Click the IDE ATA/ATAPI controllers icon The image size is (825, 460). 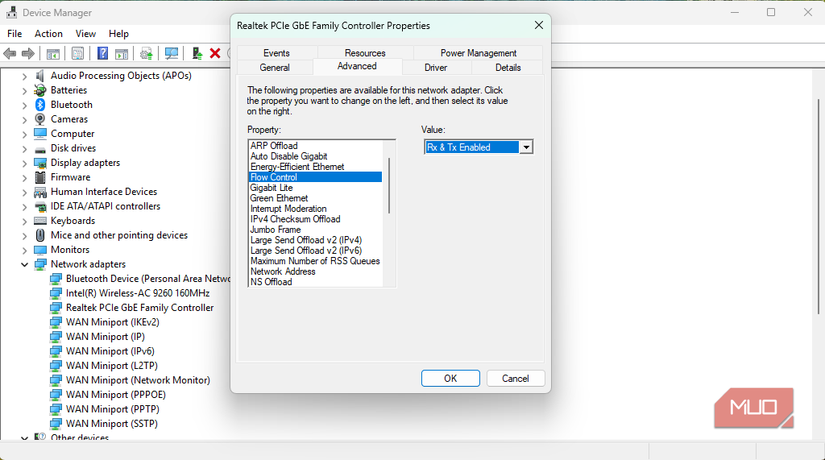tap(40, 206)
